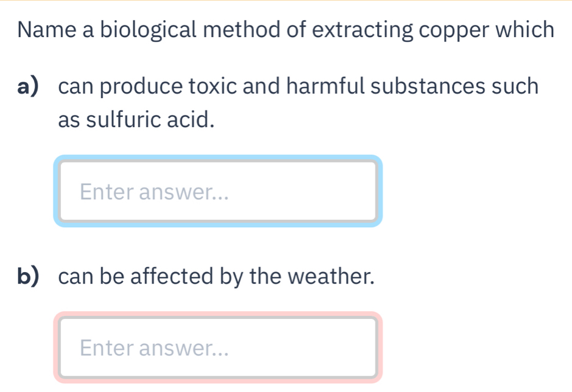The width and height of the screenshot is (572, 392).
Task: Click the answer field for part a
Action: pyautogui.click(x=218, y=191)
